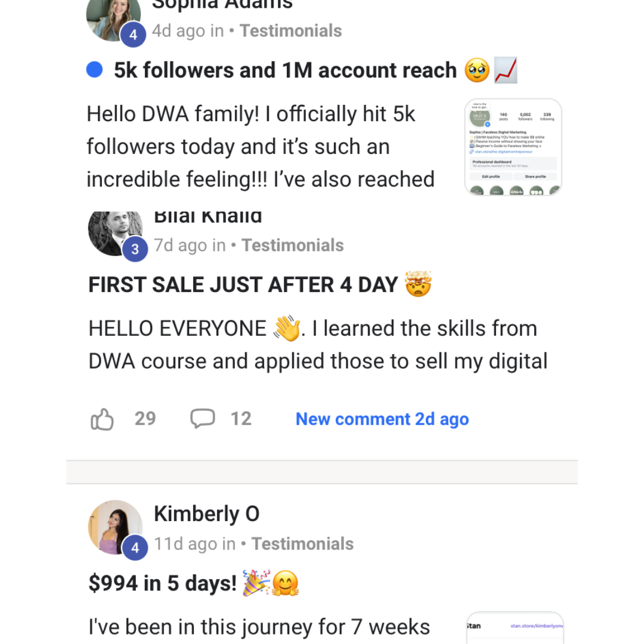The image size is (644, 644).
Task: Open comments via the speech bubble icon
Action: (203, 419)
